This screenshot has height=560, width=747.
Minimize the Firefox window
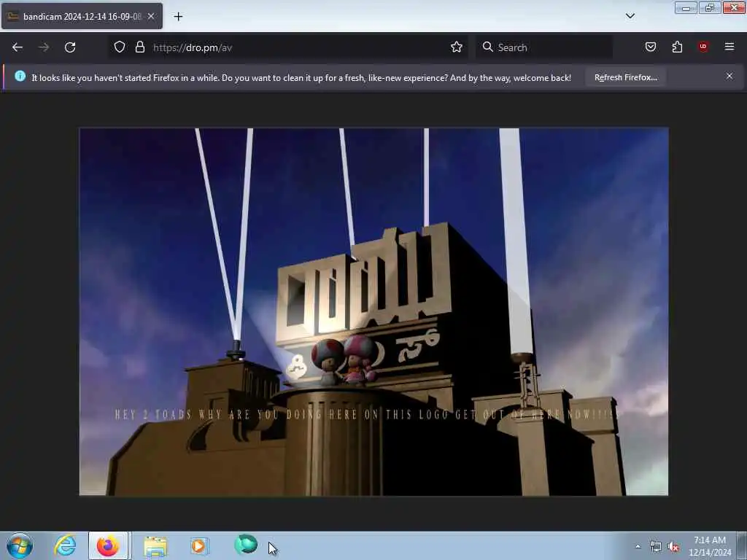click(x=686, y=7)
